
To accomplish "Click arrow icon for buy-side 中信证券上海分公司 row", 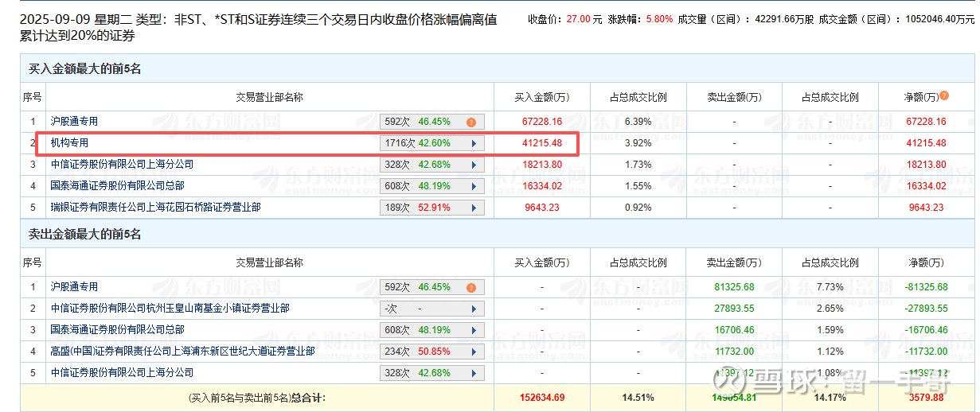I will pos(474,165).
